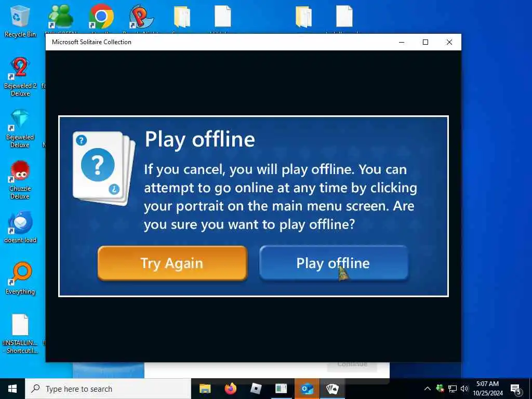The image size is (532, 399).
Task: Choose the Play offline button
Action: point(334,263)
